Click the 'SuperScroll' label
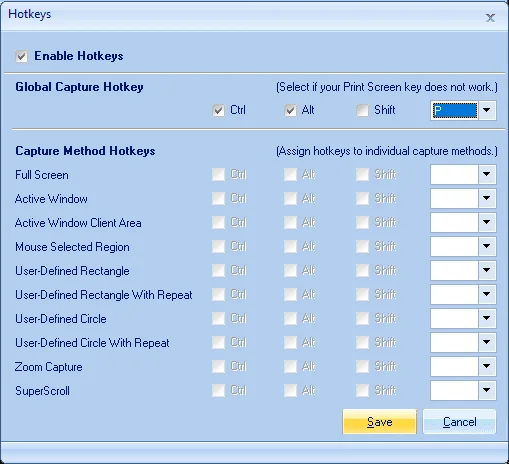This screenshot has width=509, height=464. pyautogui.click(x=42, y=391)
